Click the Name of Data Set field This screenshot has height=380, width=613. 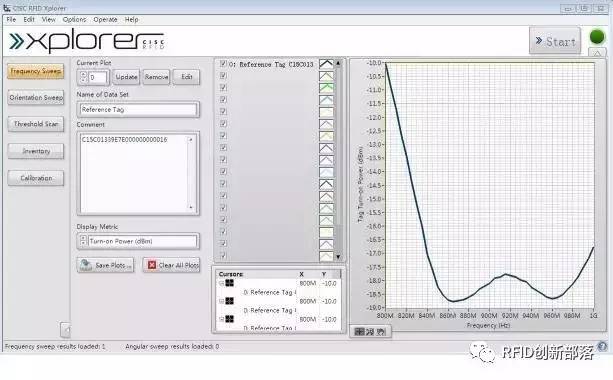pyautogui.click(x=138, y=110)
